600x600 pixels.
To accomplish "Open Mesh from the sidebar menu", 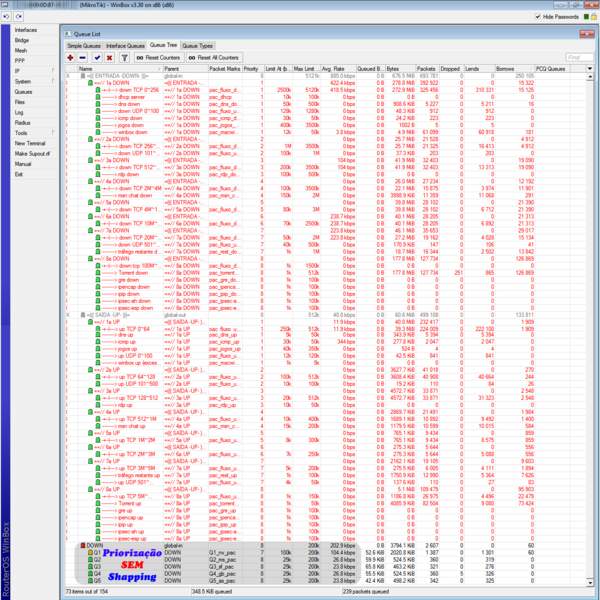I will click(21, 51).
